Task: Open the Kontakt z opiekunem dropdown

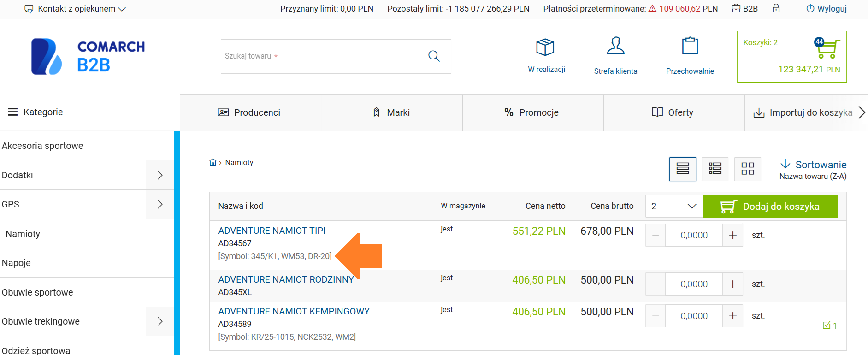Action: click(75, 9)
